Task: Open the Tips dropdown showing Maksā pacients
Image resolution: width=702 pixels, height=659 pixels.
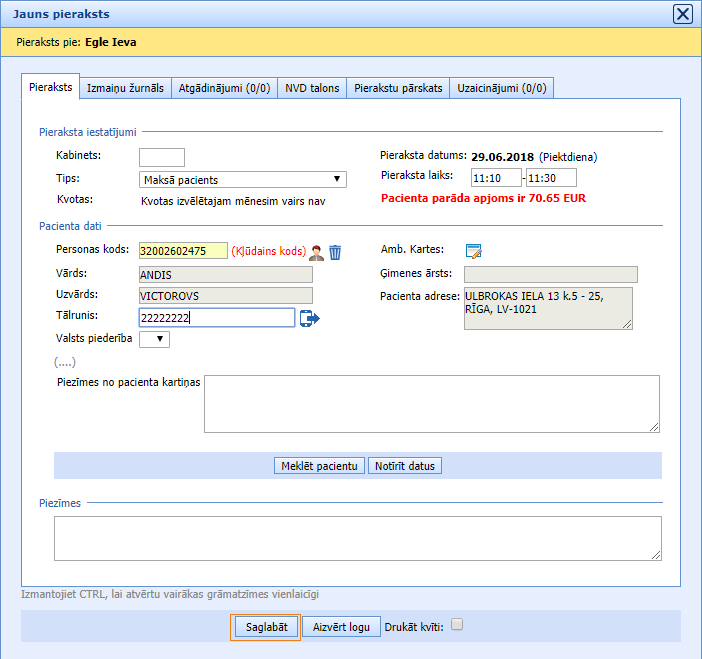Action: pos(243,180)
